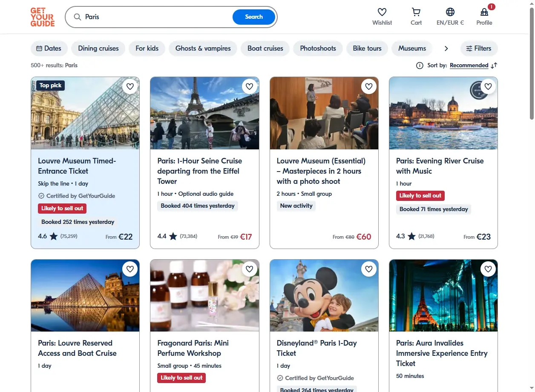Screen dimensions: 535x392
Task: Click 'Booked 71 times yesterday' label
Action: [x=434, y=209]
